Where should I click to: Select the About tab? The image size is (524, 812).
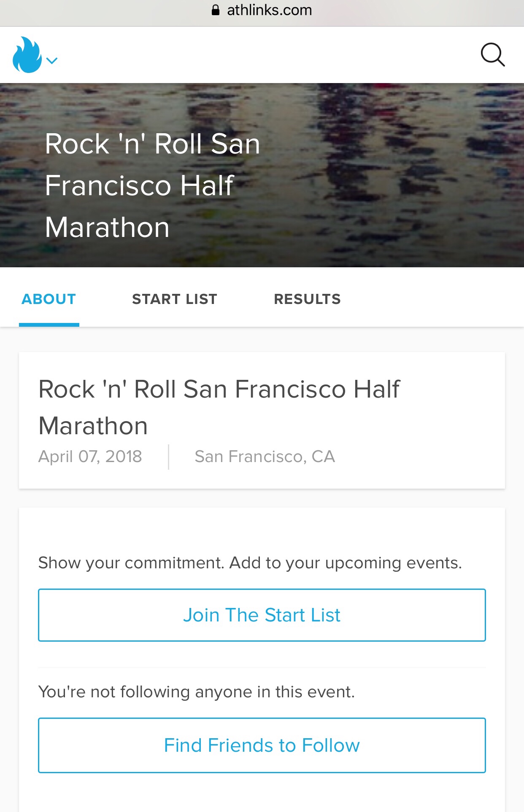[49, 299]
